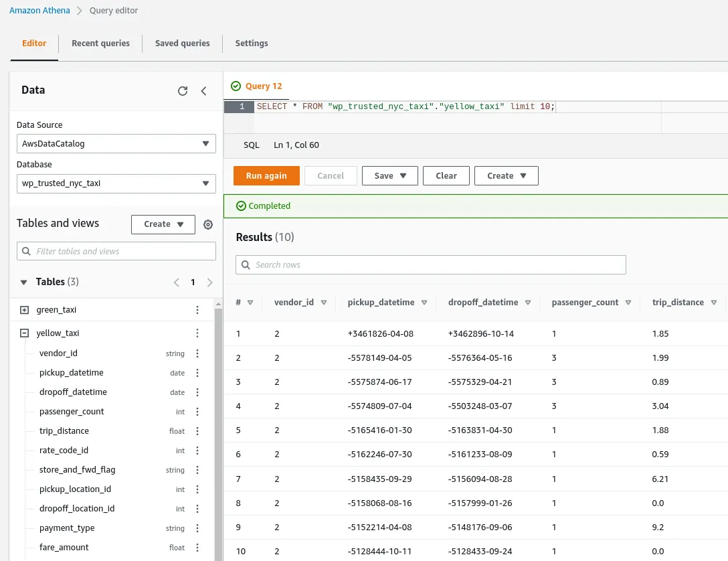Sort results by row number column
The width and height of the screenshot is (728, 561).
(250, 303)
